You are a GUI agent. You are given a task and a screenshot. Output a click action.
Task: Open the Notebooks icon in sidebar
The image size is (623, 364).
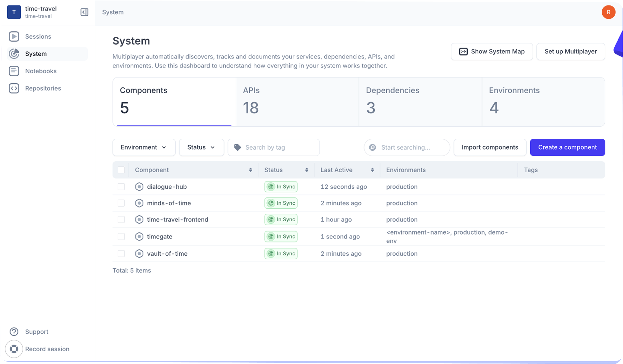(x=14, y=71)
